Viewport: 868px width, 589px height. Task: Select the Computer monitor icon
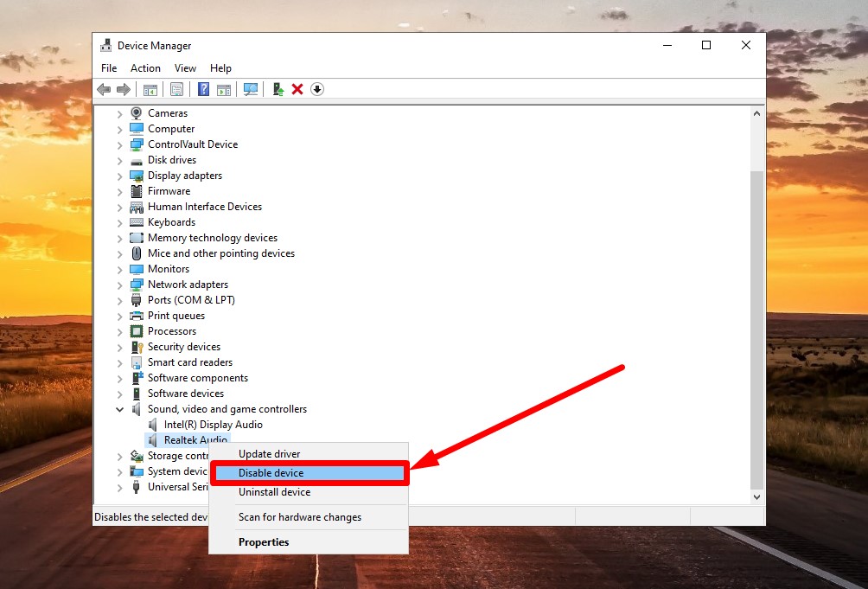(137, 128)
